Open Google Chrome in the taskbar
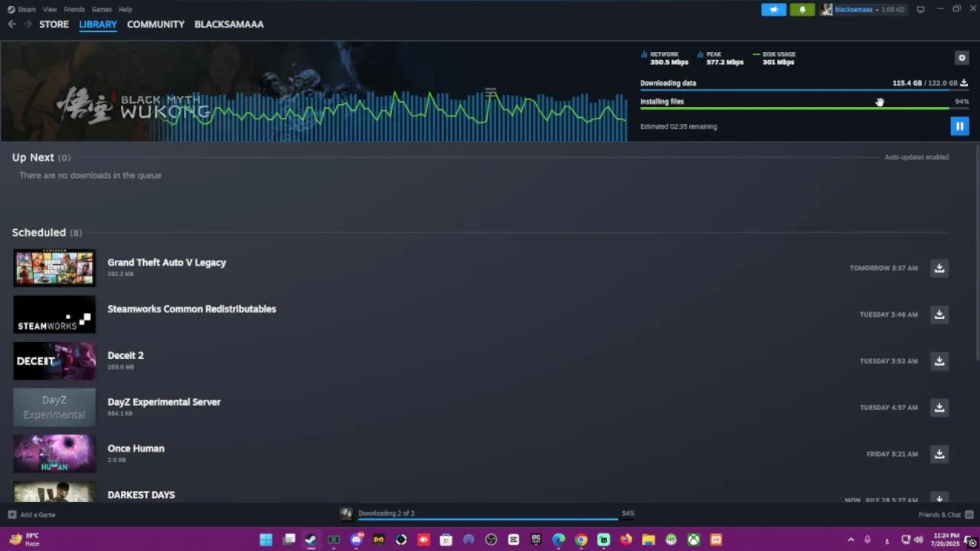This screenshot has height=551, width=980. [x=581, y=540]
